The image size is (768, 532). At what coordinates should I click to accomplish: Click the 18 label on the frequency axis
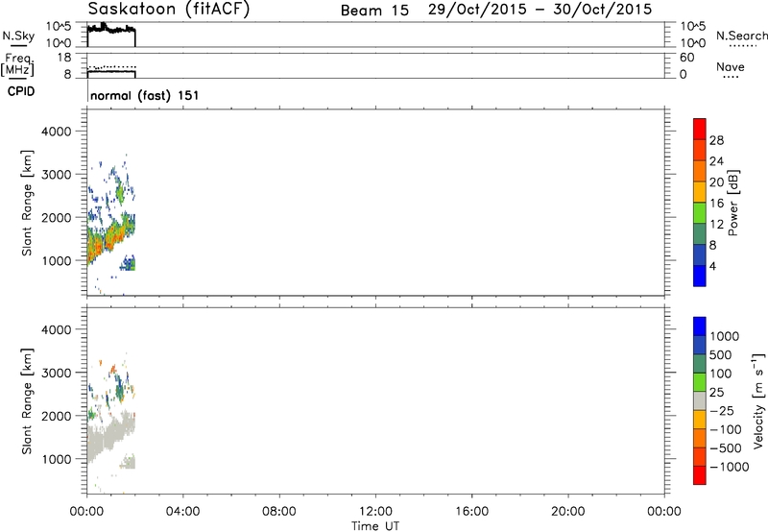click(x=64, y=58)
